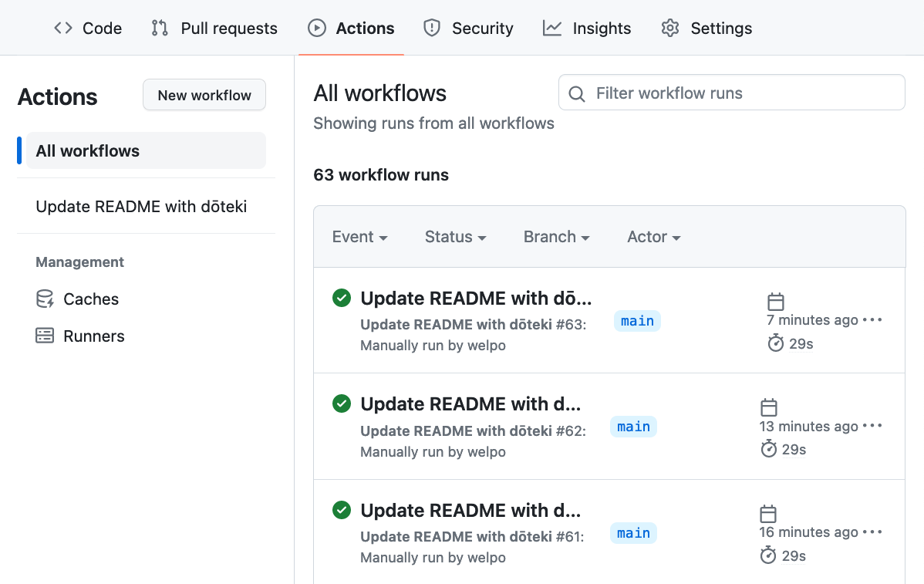Image resolution: width=924 pixels, height=584 pixels.
Task: Click 'Showing runs from all workflows' text
Action: coord(433,123)
